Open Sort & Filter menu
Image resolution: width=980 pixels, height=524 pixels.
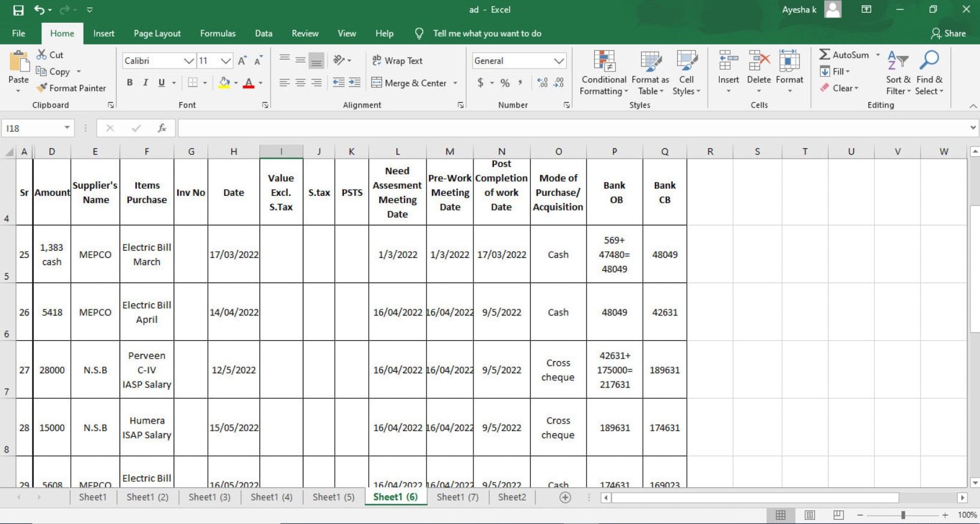point(898,73)
